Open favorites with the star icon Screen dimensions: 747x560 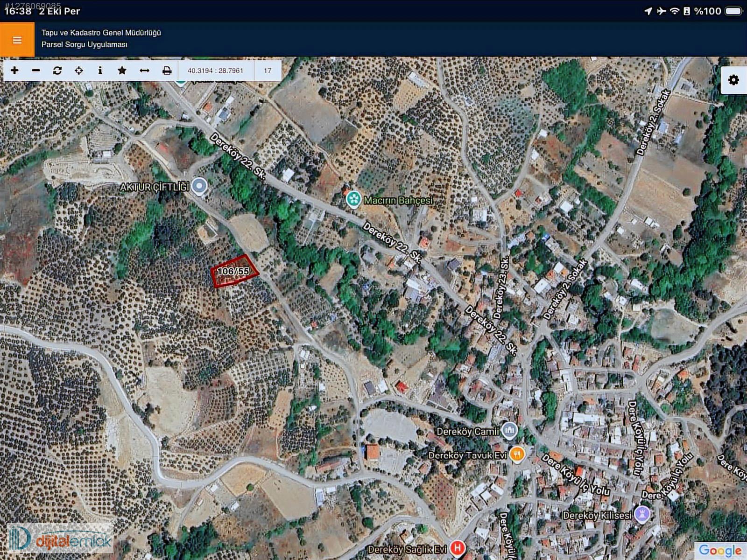click(x=122, y=70)
